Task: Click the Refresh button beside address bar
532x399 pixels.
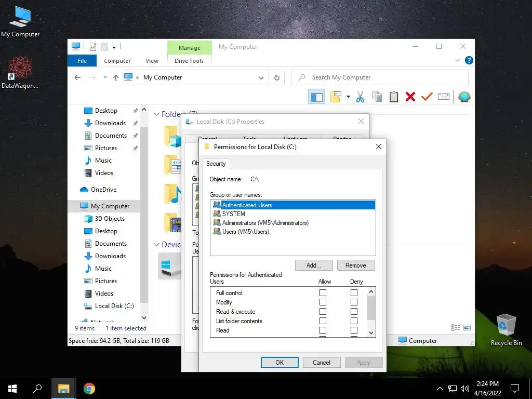Action: point(277,78)
